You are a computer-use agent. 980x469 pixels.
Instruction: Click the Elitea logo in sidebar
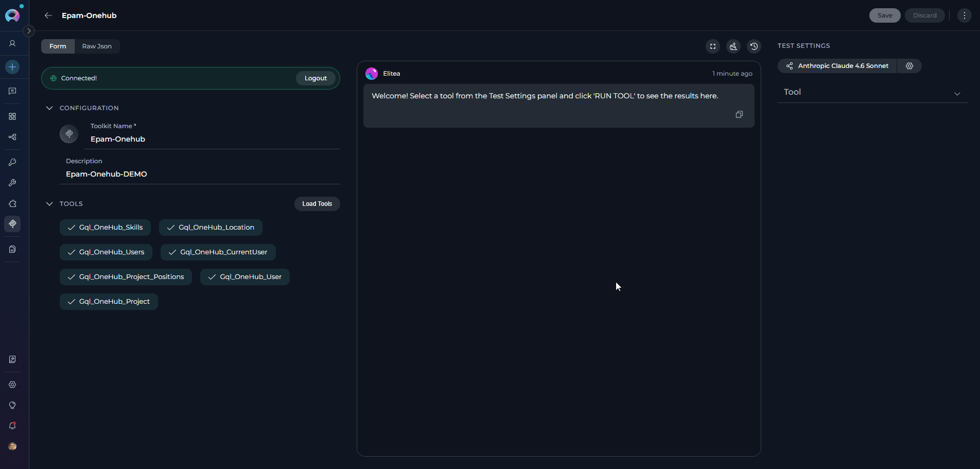12,15
